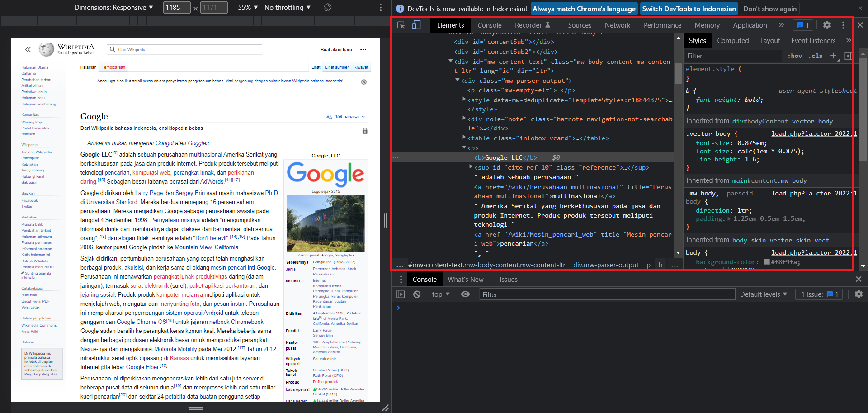Click the Cari Wikipedia search field

184,50
